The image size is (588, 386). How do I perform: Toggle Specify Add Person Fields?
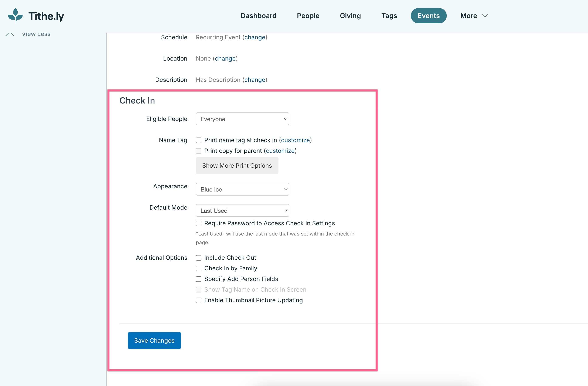(199, 279)
